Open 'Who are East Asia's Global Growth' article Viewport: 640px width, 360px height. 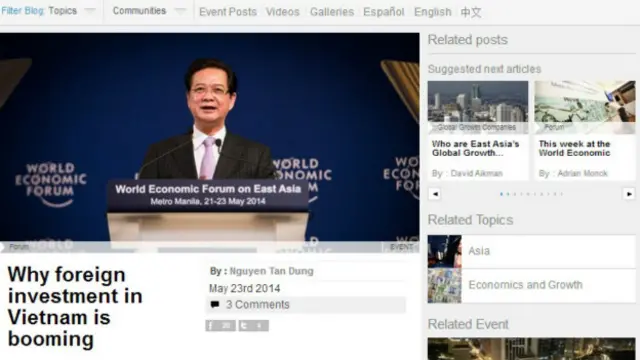click(x=476, y=148)
